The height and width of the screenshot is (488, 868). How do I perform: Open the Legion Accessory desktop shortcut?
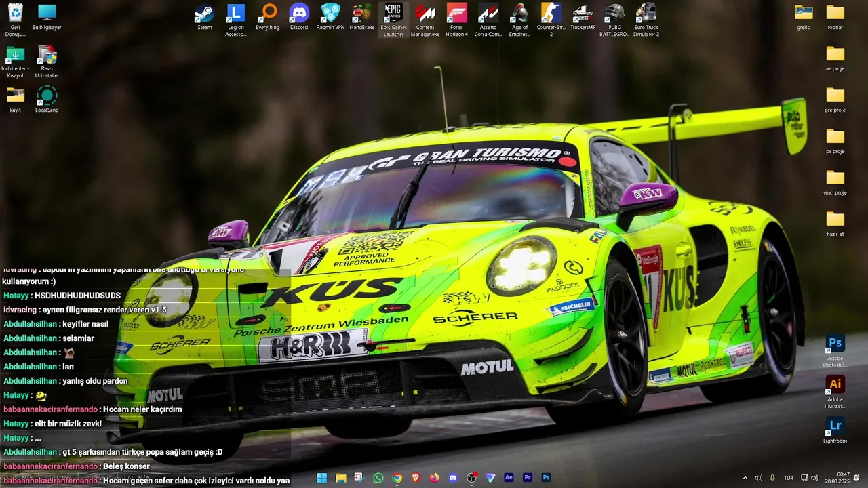tap(235, 20)
